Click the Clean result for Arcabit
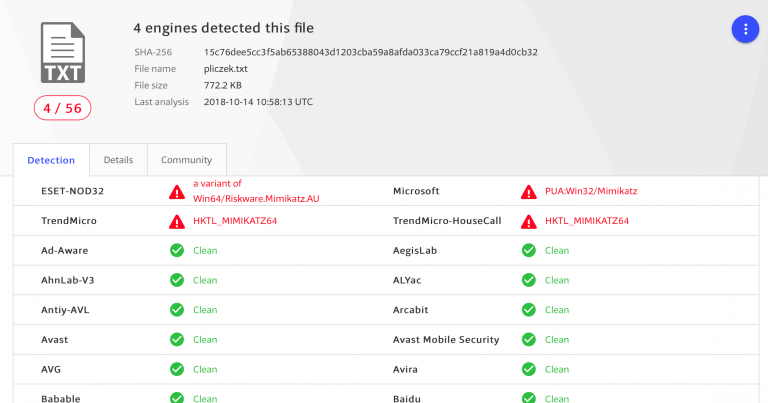 [x=557, y=310]
